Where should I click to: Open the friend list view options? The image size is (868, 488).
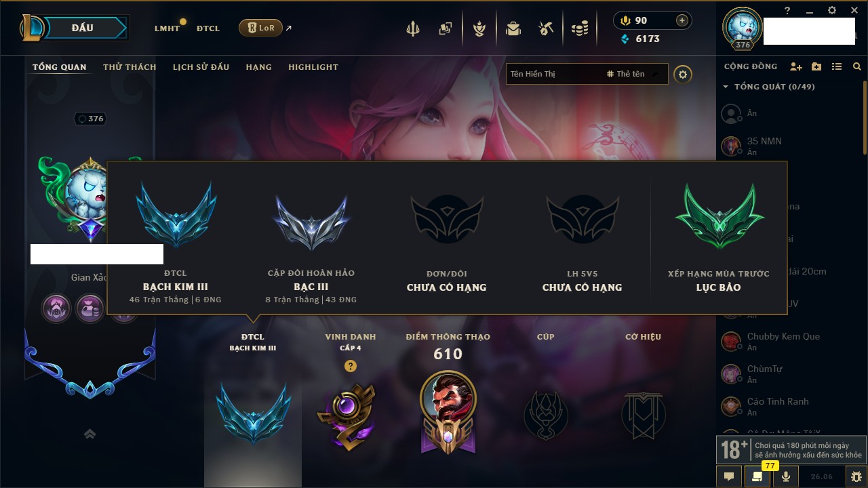click(837, 66)
